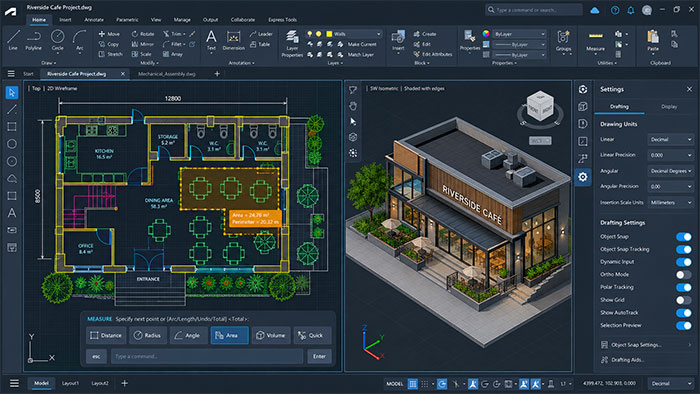Click the Radius measure button
The width and height of the screenshot is (700, 394).
148,335
